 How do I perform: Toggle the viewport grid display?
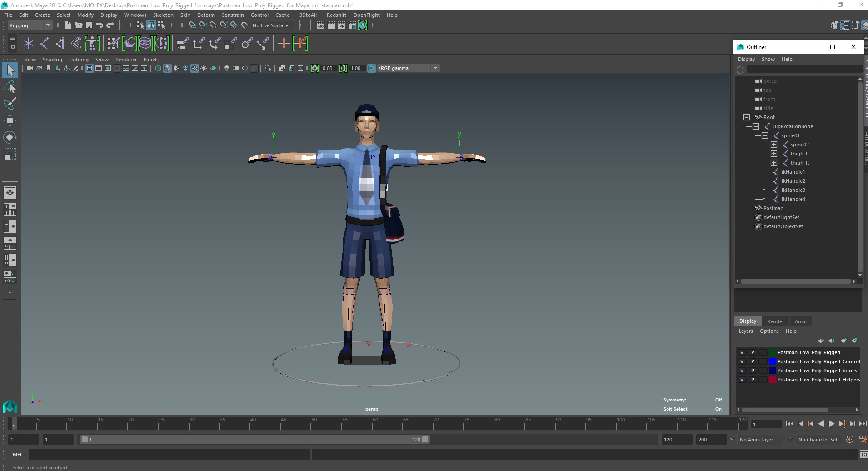pos(90,68)
